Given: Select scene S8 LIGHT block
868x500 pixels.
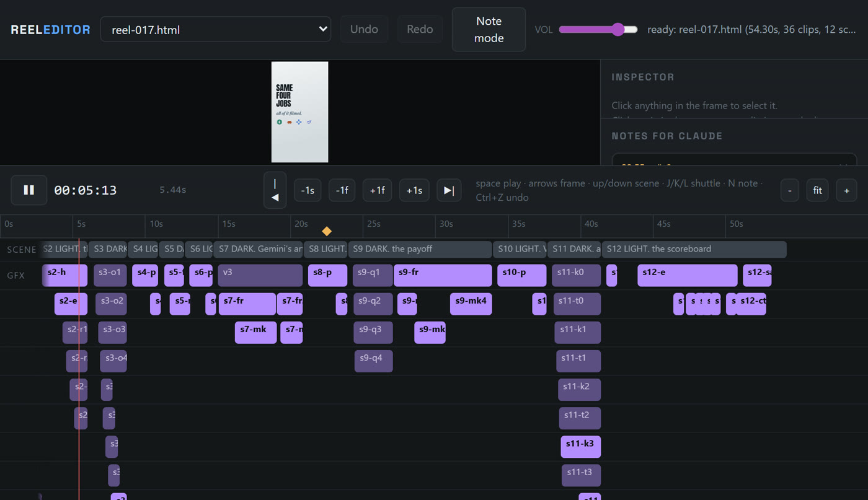Looking at the screenshot, I should coord(325,249).
